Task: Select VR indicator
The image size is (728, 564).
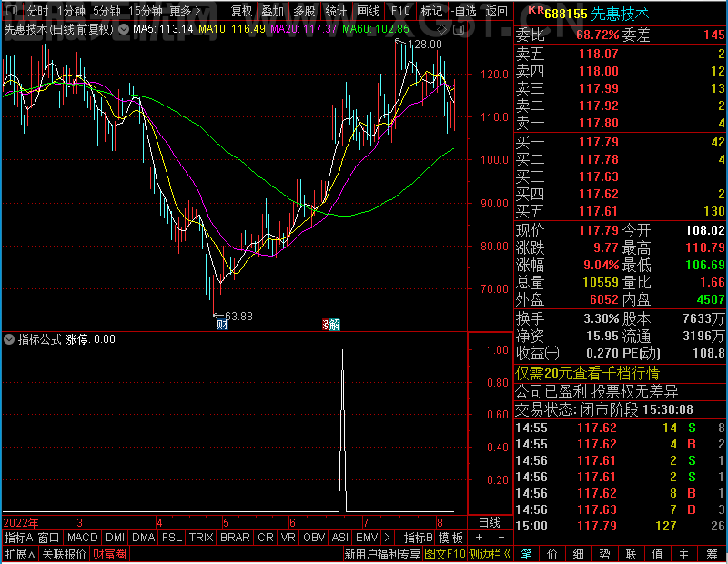Action: point(288,538)
